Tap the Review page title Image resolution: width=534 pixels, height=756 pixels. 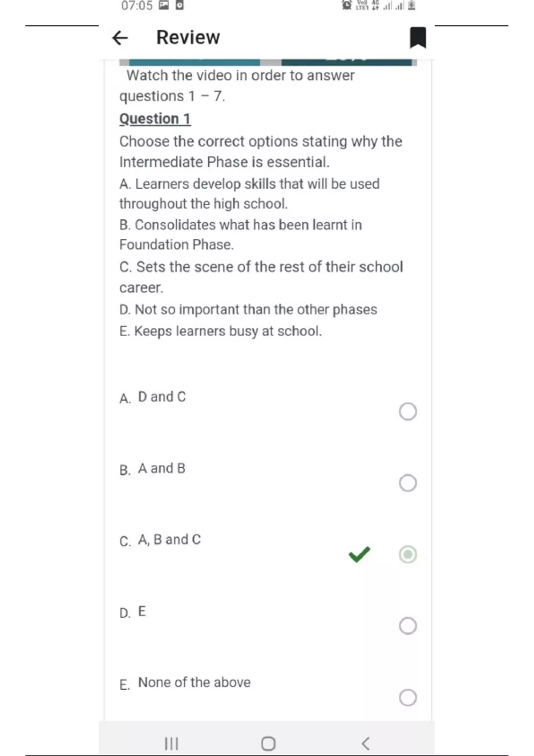pyautogui.click(x=188, y=37)
